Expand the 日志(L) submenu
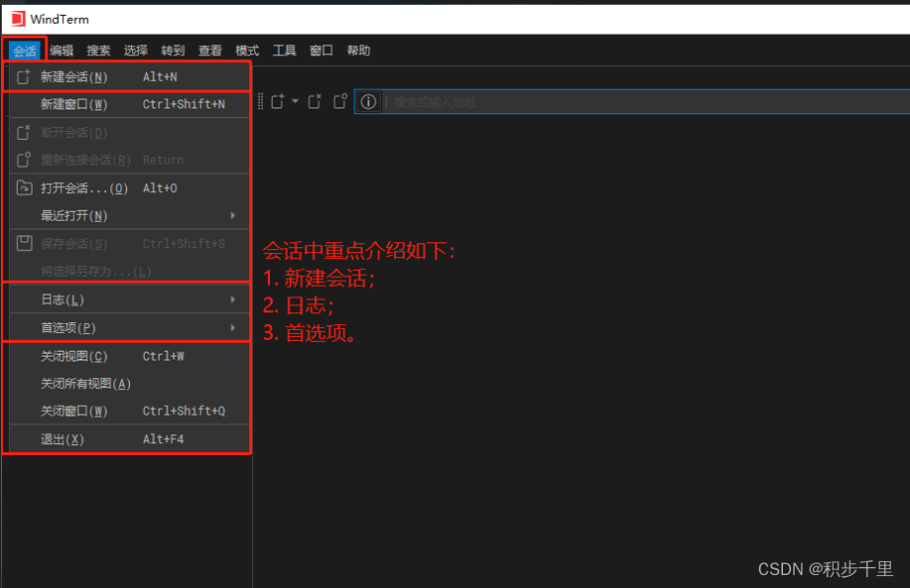The width and height of the screenshot is (910, 588). 129,299
